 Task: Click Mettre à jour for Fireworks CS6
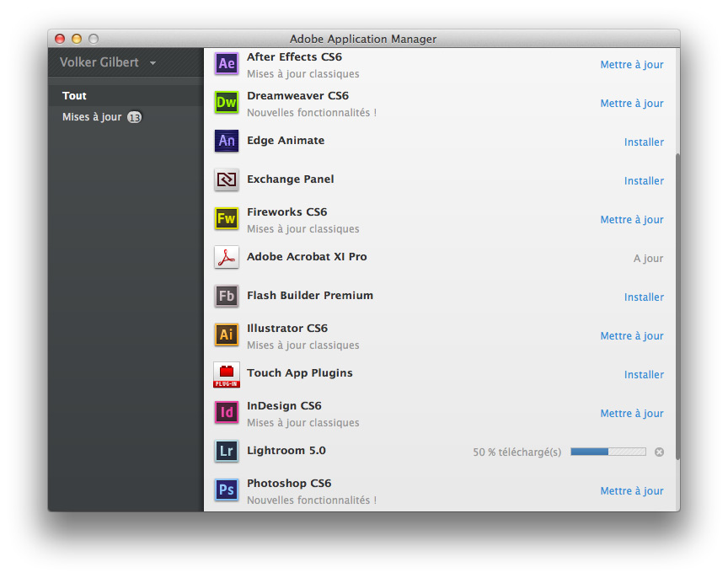coord(631,220)
